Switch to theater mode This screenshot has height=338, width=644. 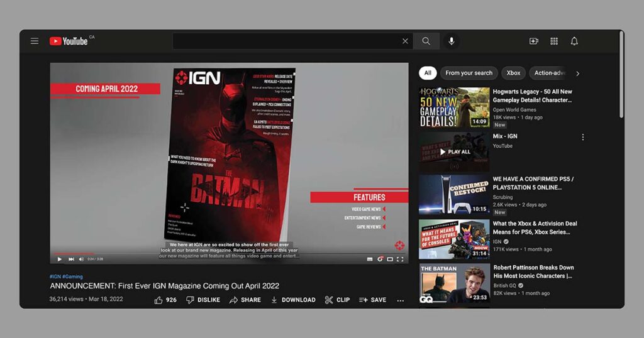point(390,259)
